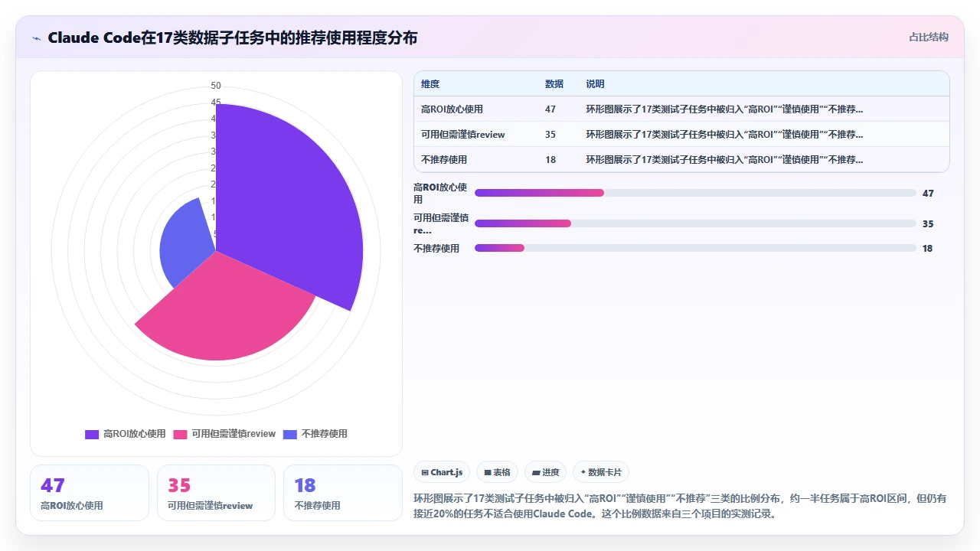The image size is (980, 551).
Task: Click progress bar value 35
Action: point(928,224)
